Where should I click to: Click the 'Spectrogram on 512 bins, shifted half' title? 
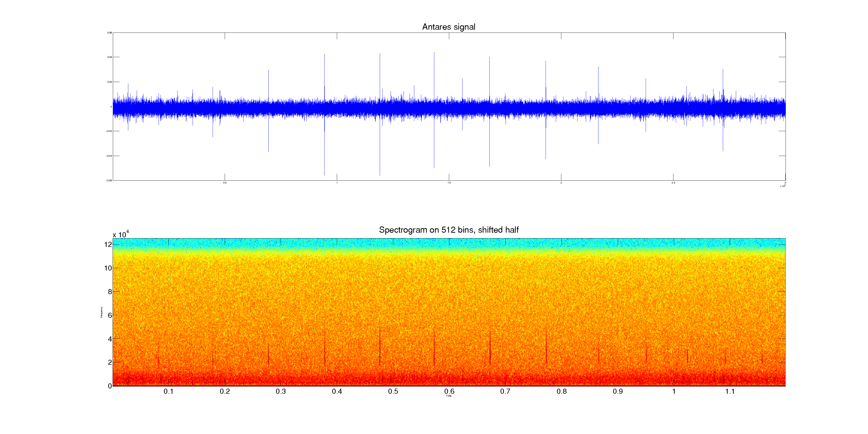(x=448, y=230)
